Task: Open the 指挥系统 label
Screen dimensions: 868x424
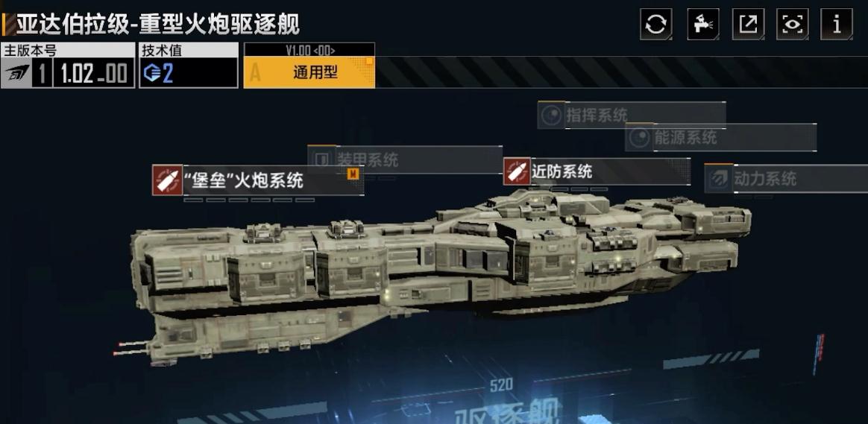Action: 597,116
